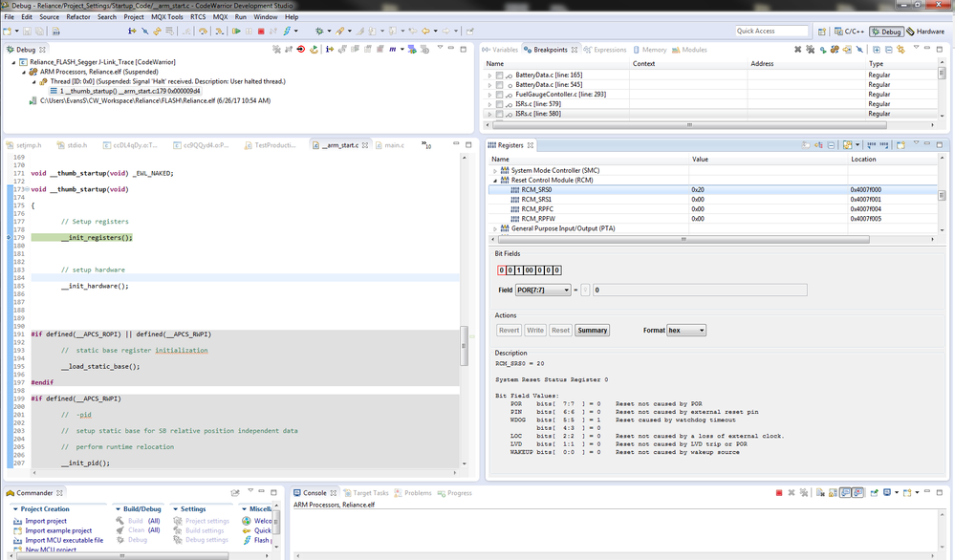955x560 pixels.
Task: Click the Connect/Disconnect icon in main toolbar
Action: point(272,31)
